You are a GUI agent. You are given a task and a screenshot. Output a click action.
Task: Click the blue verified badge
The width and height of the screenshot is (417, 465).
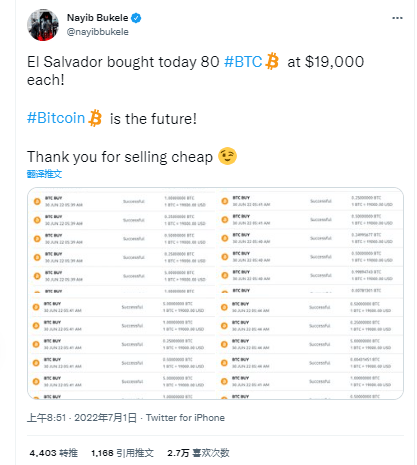pyautogui.click(x=136, y=18)
